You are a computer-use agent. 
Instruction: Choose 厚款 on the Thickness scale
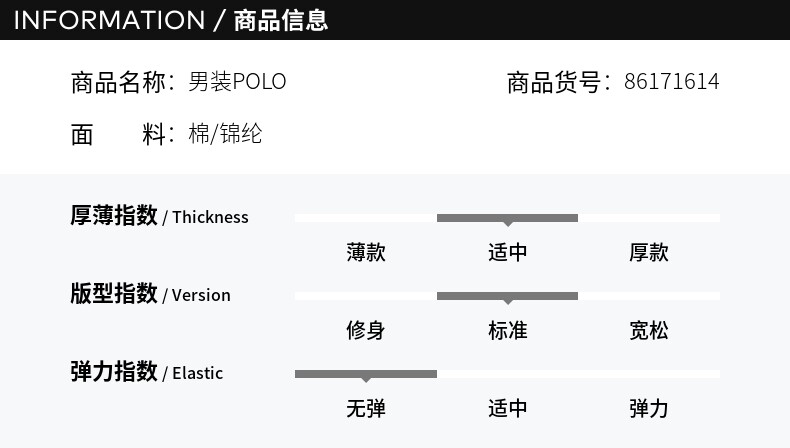[648, 252]
